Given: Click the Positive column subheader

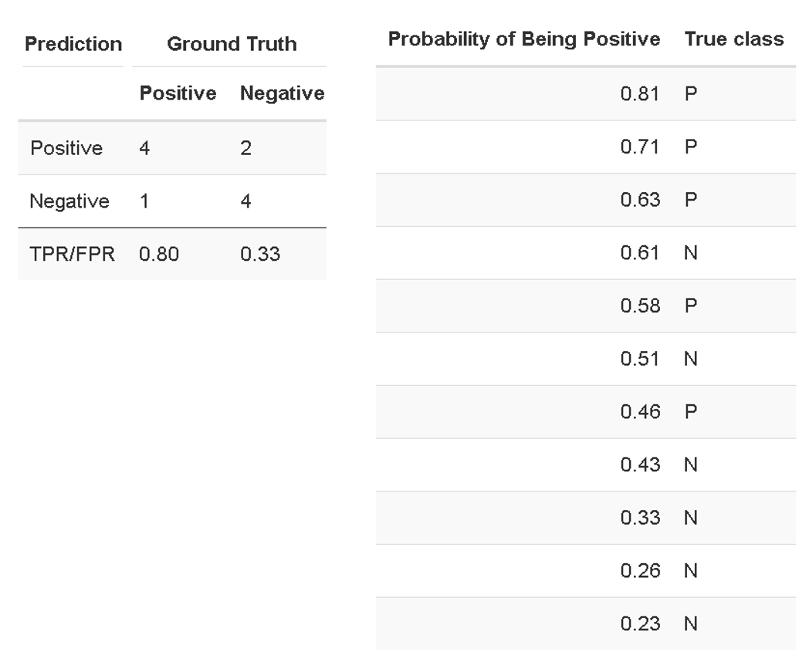Looking at the screenshot, I should click(178, 94).
